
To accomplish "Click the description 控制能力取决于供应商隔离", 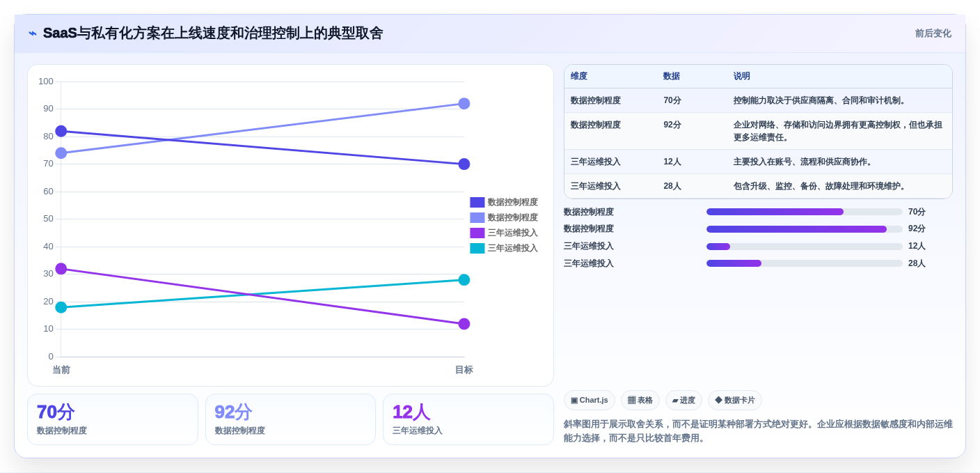I will tap(821, 101).
